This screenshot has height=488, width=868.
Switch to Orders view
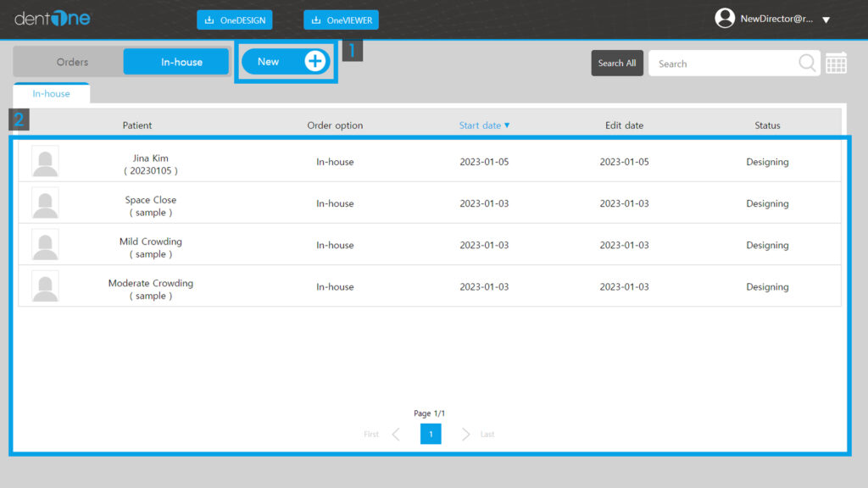click(x=72, y=62)
